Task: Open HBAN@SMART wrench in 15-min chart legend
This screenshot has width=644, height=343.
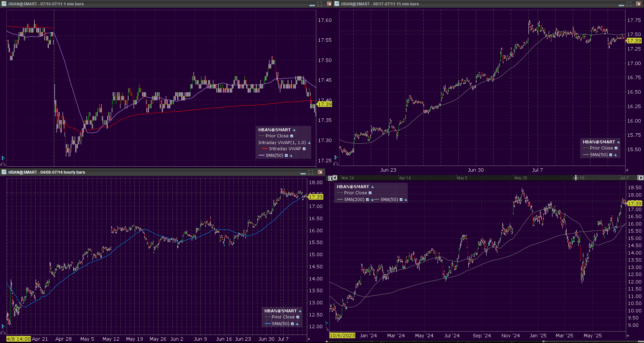Action: click(x=618, y=142)
